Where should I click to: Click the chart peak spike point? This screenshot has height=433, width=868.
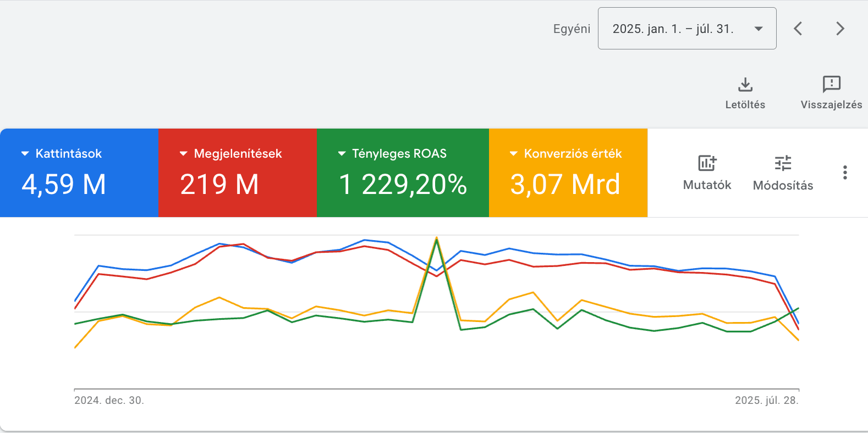tap(437, 238)
